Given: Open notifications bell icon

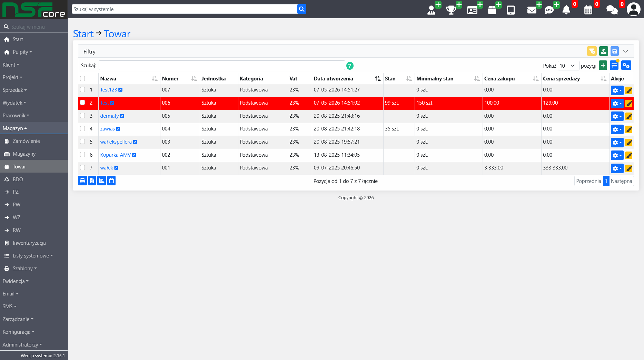Looking at the screenshot, I should (566, 10).
